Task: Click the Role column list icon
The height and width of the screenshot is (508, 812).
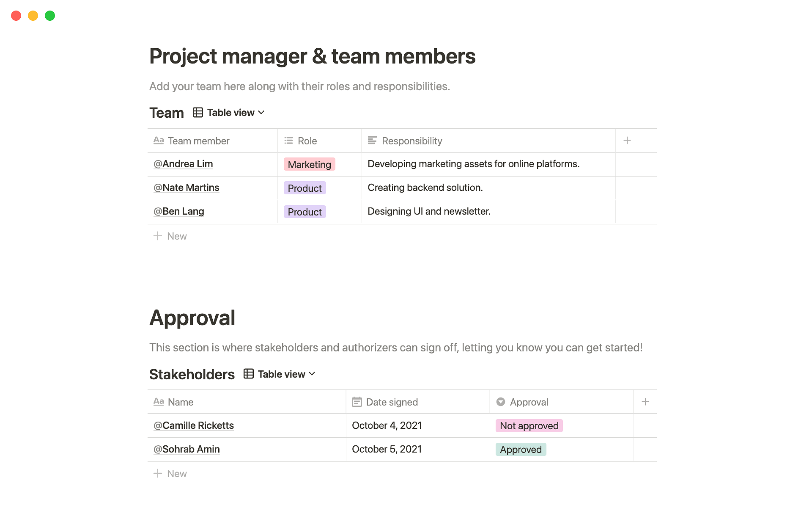Action: point(288,141)
